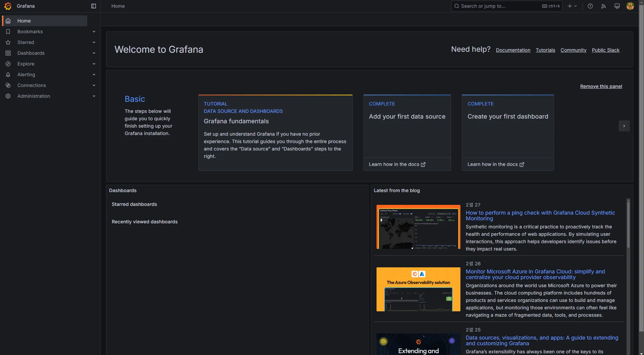Click the Search or jump to field

pyautogui.click(x=507, y=6)
